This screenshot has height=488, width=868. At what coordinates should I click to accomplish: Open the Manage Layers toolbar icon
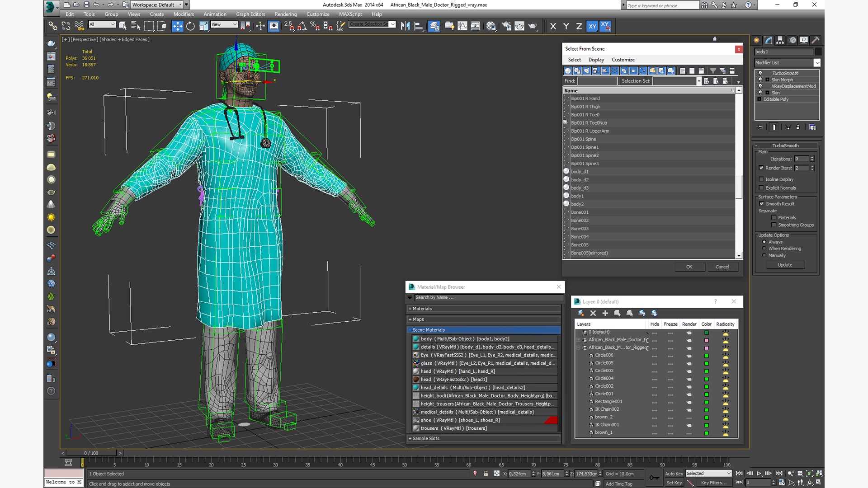tap(434, 26)
